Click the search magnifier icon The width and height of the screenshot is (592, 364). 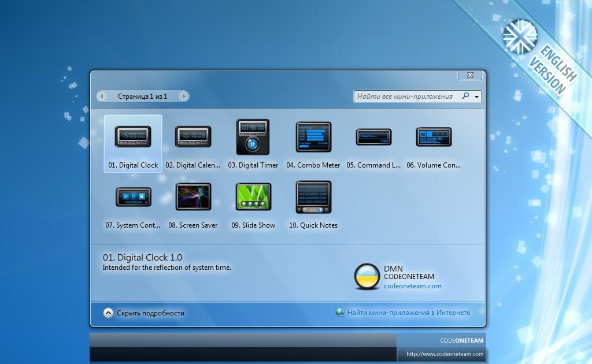coord(465,96)
